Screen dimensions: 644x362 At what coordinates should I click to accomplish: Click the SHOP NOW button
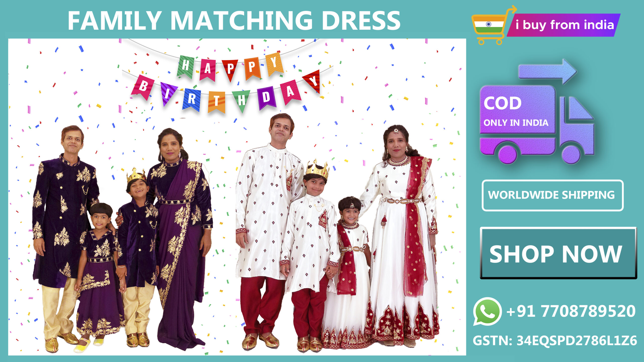558,253
